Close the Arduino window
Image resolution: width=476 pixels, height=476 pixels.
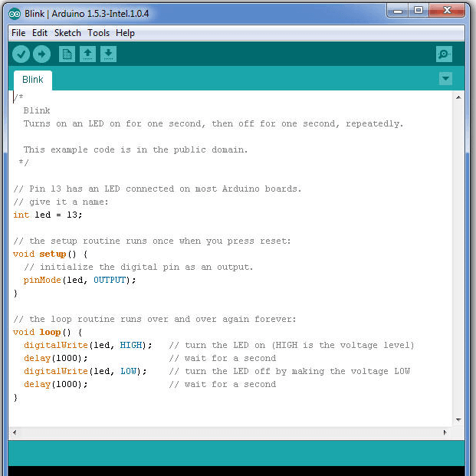(x=447, y=11)
